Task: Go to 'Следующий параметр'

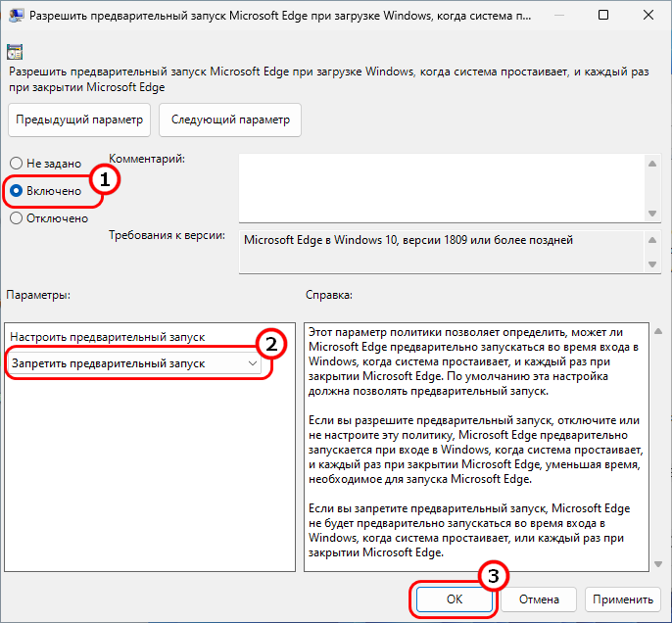Action: pos(230,120)
